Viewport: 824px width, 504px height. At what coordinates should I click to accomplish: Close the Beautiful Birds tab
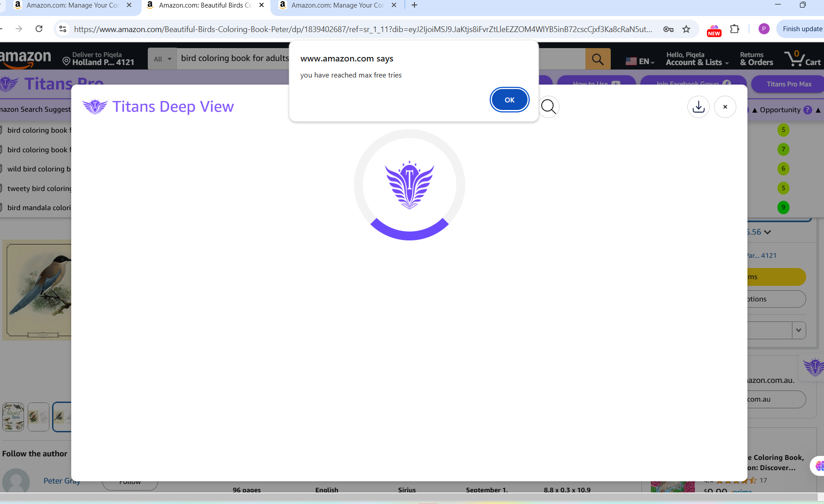point(261,5)
